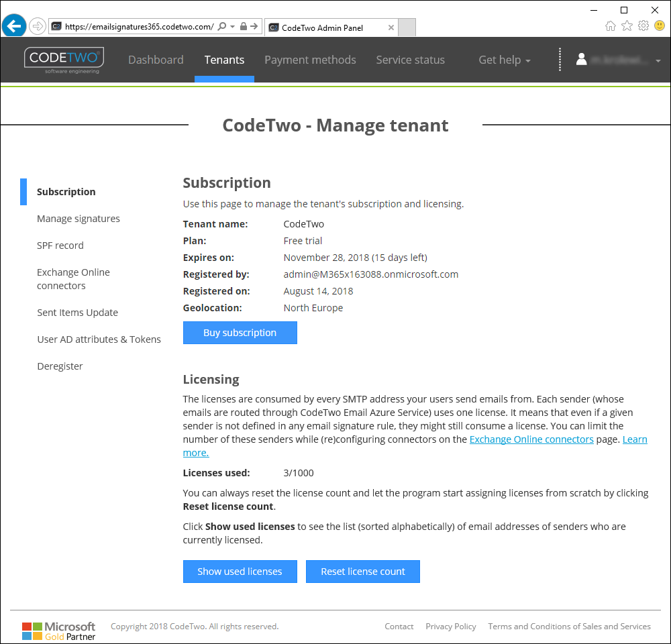The width and height of the screenshot is (671, 644).
Task: Click Show used licenses button
Action: (x=240, y=572)
